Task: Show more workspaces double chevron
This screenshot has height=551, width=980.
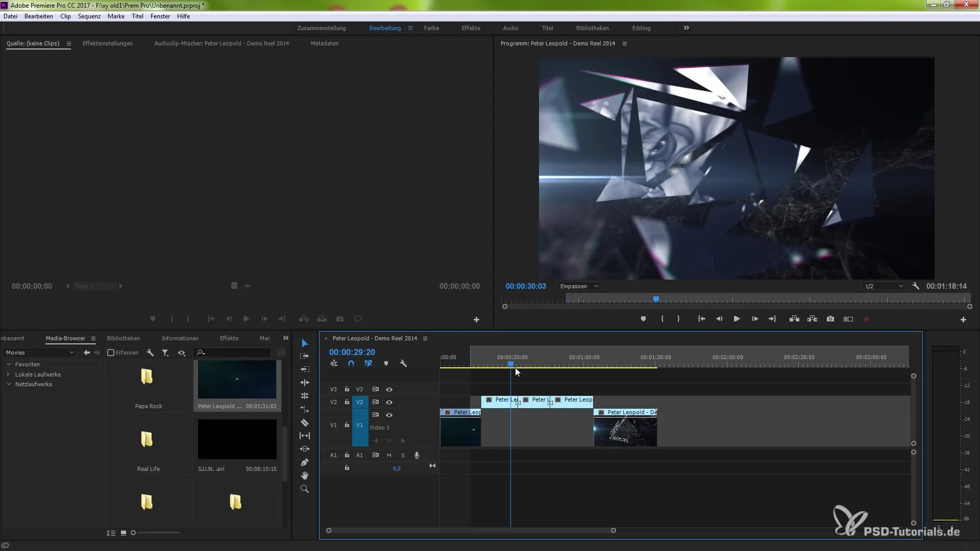Action: [x=687, y=28]
